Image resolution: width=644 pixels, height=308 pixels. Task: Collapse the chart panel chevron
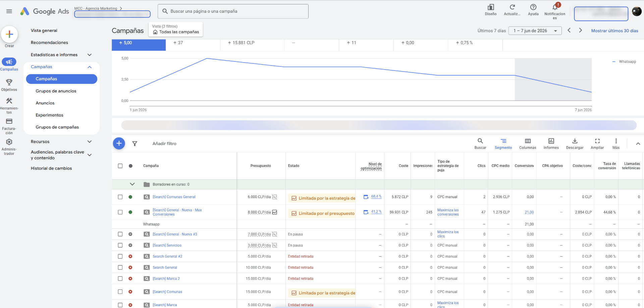tap(638, 144)
